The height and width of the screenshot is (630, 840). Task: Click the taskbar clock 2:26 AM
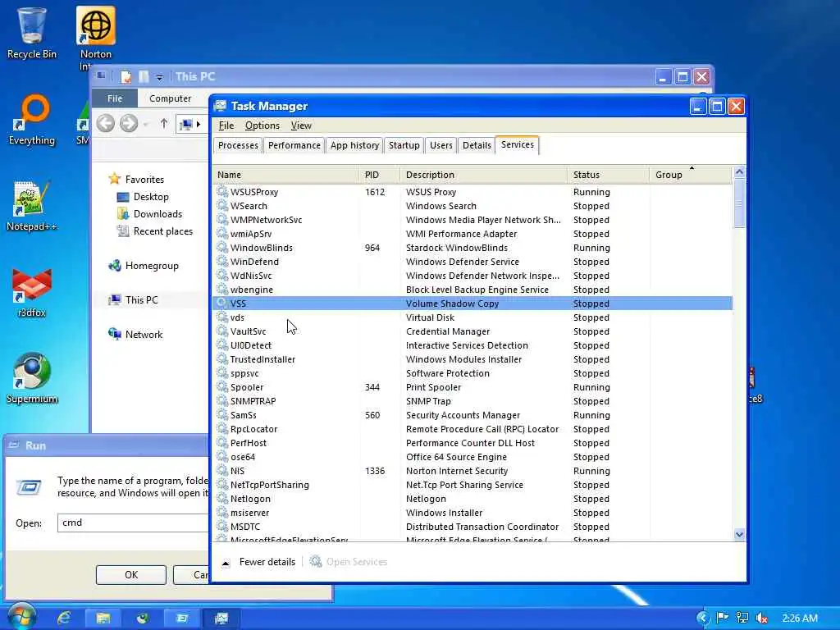pos(799,619)
